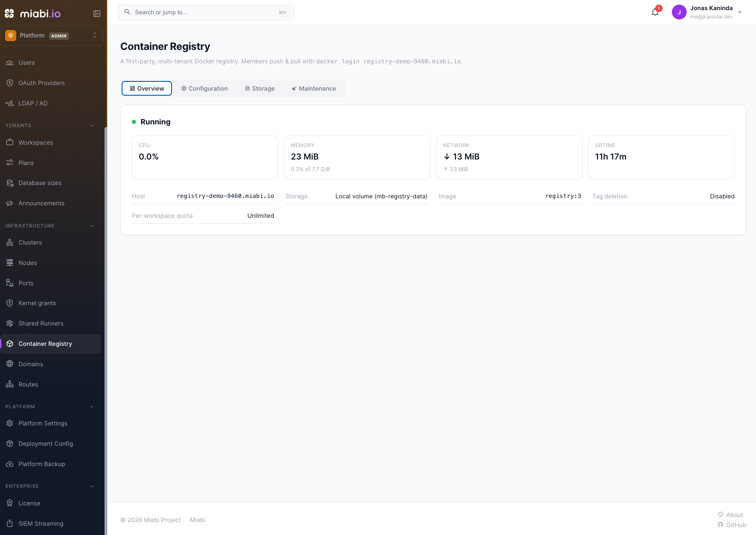
Task: Select Container Registry sidebar item
Action: point(51,344)
